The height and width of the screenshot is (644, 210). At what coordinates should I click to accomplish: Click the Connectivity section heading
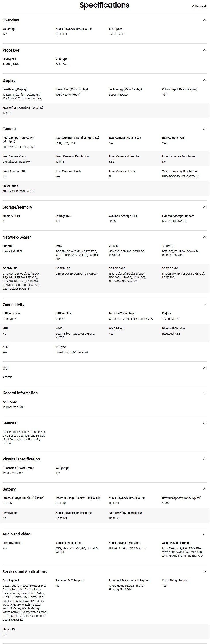click(13, 305)
